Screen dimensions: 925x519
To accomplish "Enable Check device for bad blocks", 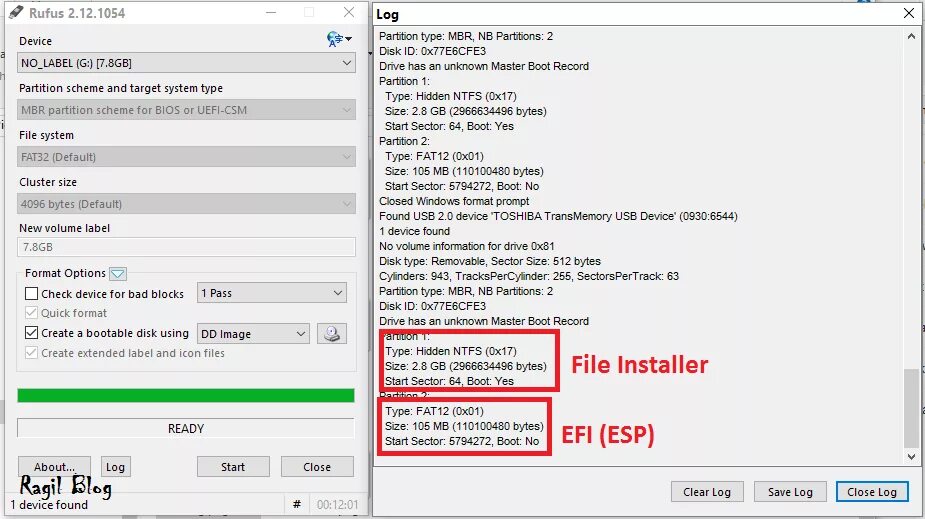I will (32, 294).
